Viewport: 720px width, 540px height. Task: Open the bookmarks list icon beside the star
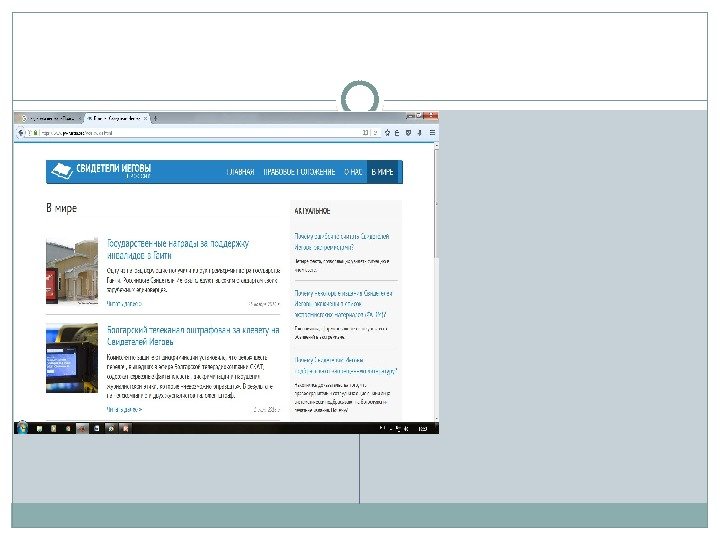click(x=397, y=133)
